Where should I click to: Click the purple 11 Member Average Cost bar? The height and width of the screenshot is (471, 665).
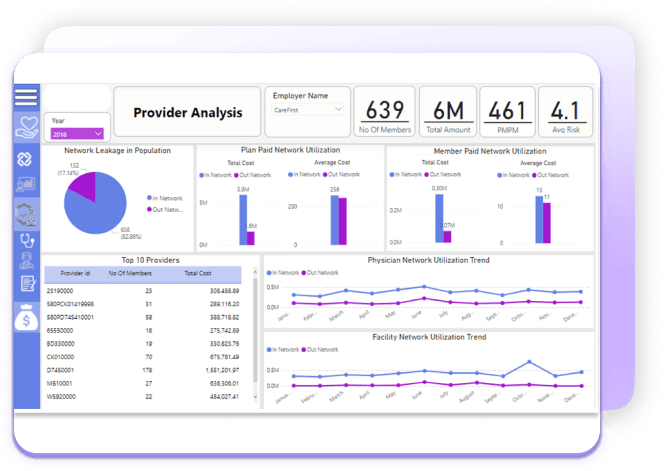[x=547, y=223]
